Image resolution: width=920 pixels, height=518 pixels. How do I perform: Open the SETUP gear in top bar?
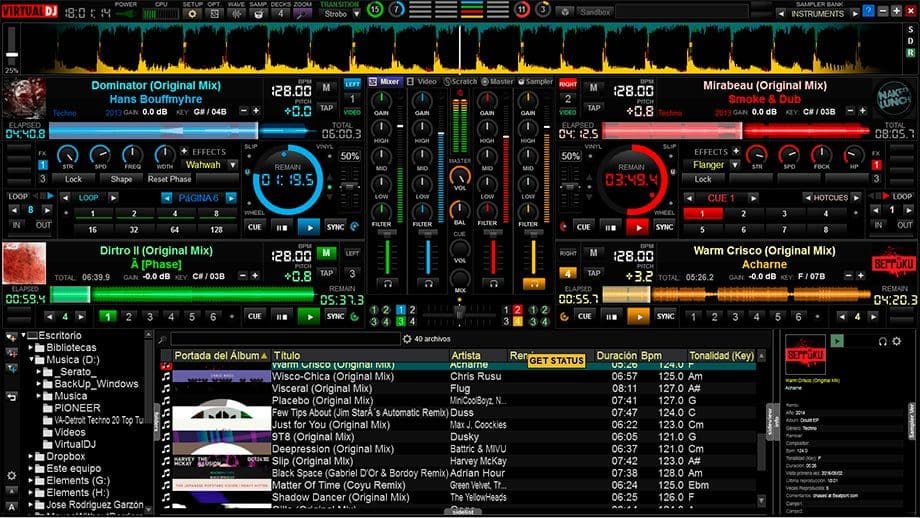pos(192,13)
